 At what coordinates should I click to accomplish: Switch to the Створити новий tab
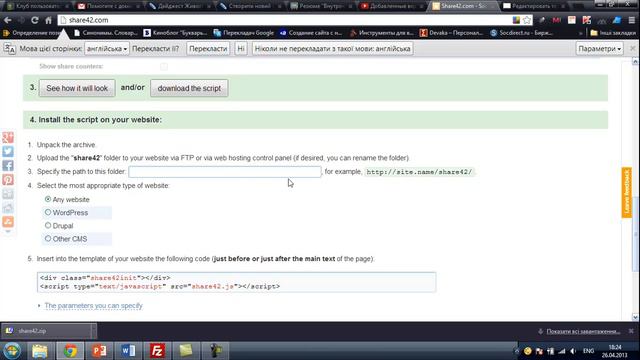coord(249,6)
